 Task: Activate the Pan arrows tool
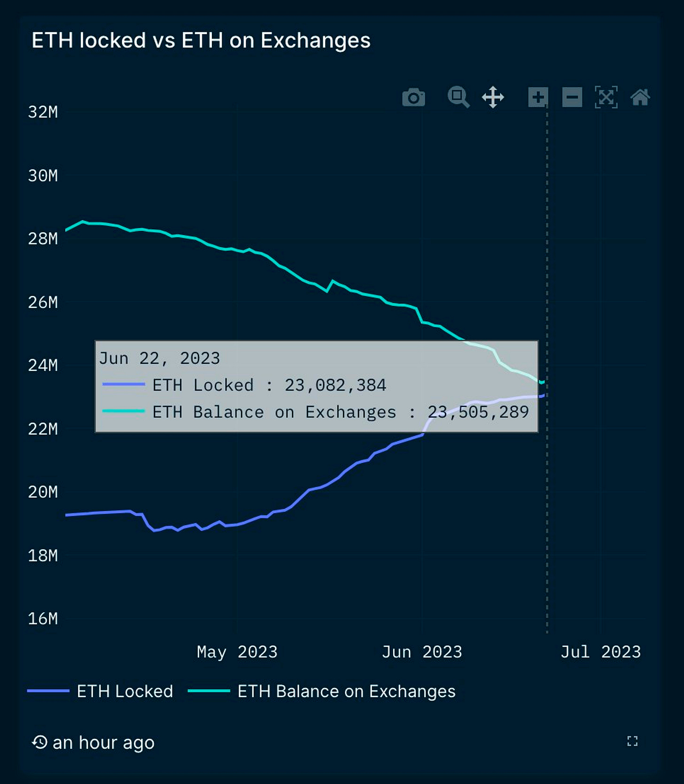493,97
